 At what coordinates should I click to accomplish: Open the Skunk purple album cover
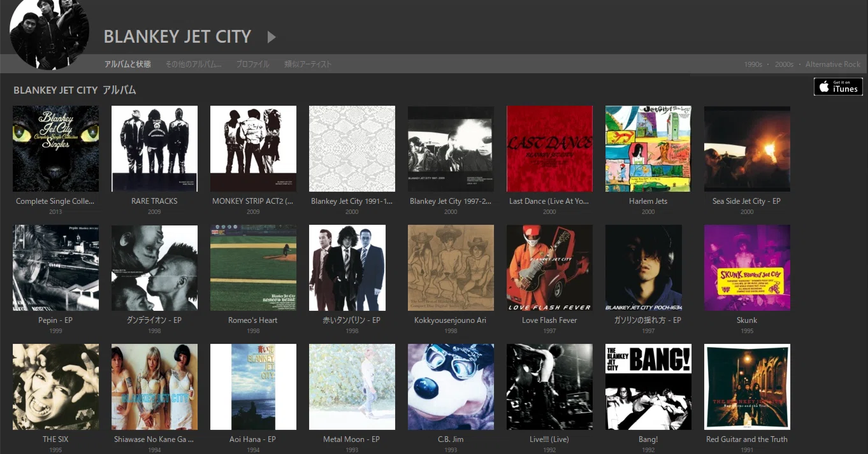(x=747, y=267)
